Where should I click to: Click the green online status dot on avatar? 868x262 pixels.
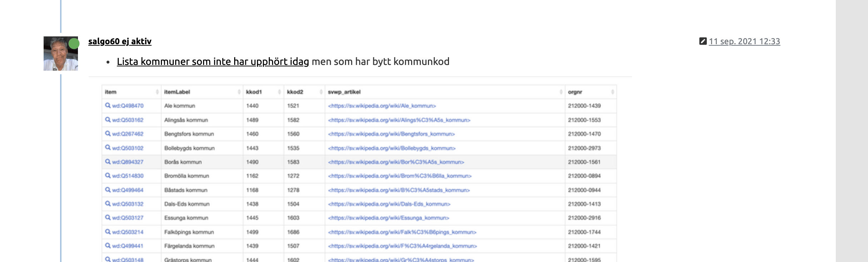click(x=74, y=44)
